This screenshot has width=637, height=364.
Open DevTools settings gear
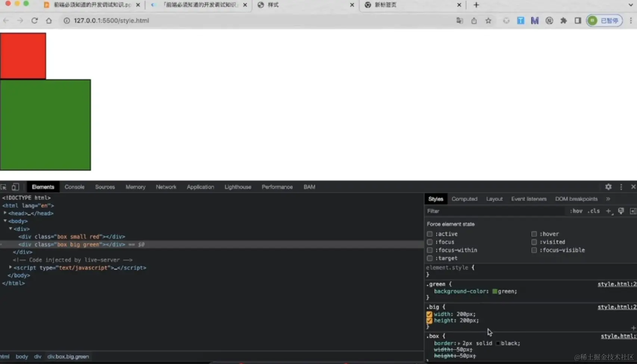pyautogui.click(x=608, y=187)
